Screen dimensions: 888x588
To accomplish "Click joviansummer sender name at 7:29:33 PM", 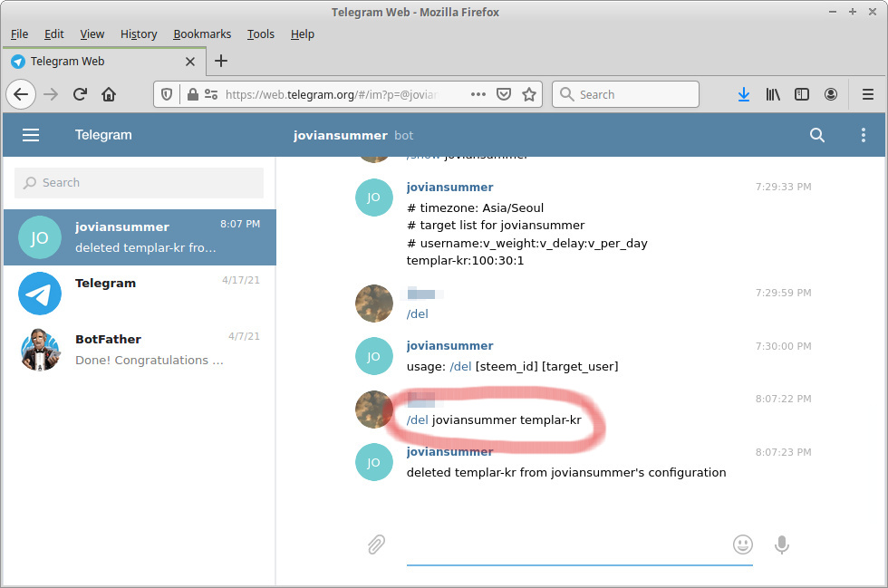I will [x=449, y=187].
